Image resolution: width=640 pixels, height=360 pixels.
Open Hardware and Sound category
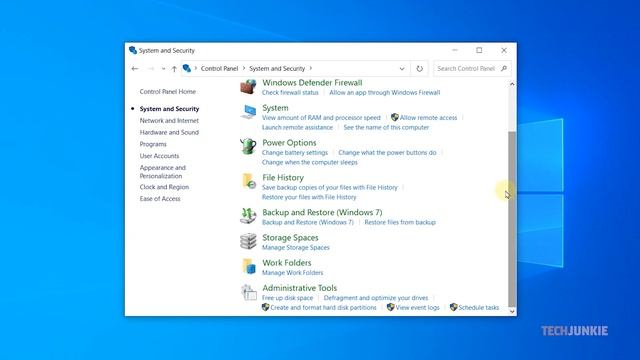[x=169, y=132]
